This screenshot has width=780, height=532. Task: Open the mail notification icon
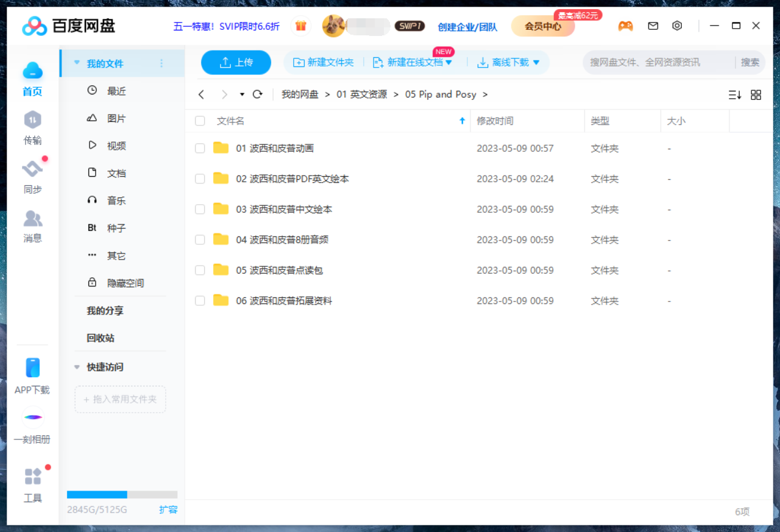653,26
